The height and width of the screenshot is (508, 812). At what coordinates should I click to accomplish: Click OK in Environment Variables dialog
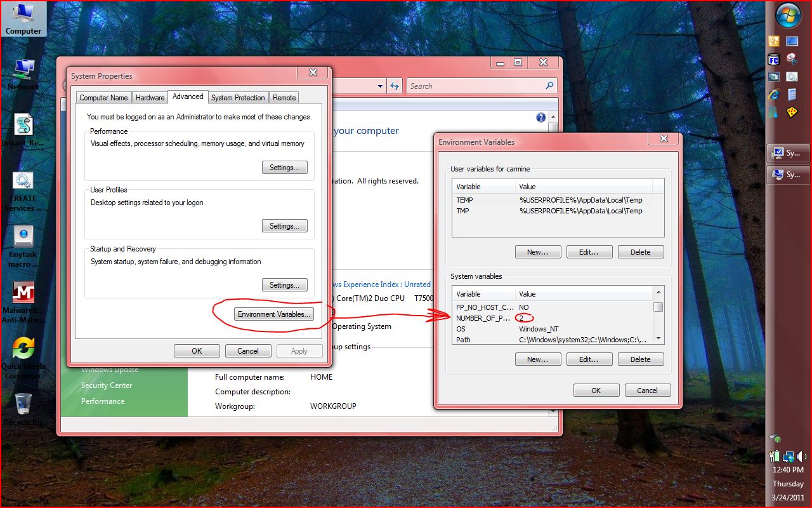596,391
